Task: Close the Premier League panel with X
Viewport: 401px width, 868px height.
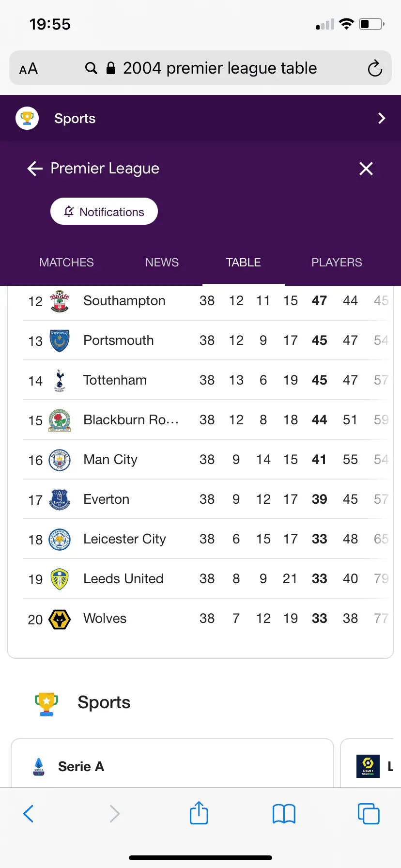Action: click(x=366, y=169)
